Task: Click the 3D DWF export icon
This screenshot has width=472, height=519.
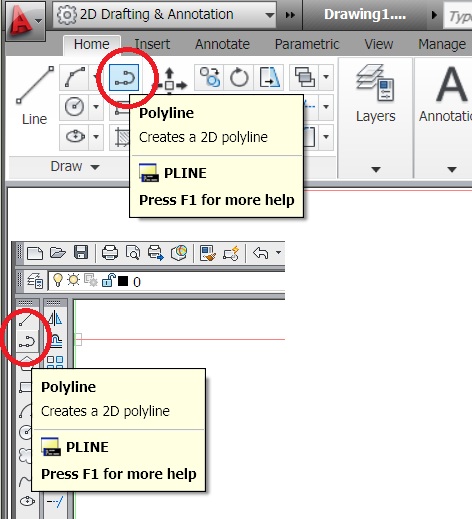Action: click(179, 253)
